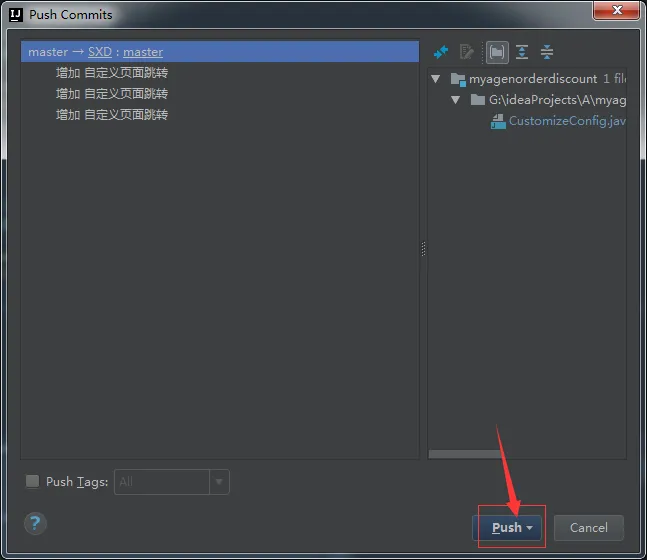This screenshot has height=560, width=647.
Task: Click the G:\ideaProjects folder icon
Action: (477, 100)
